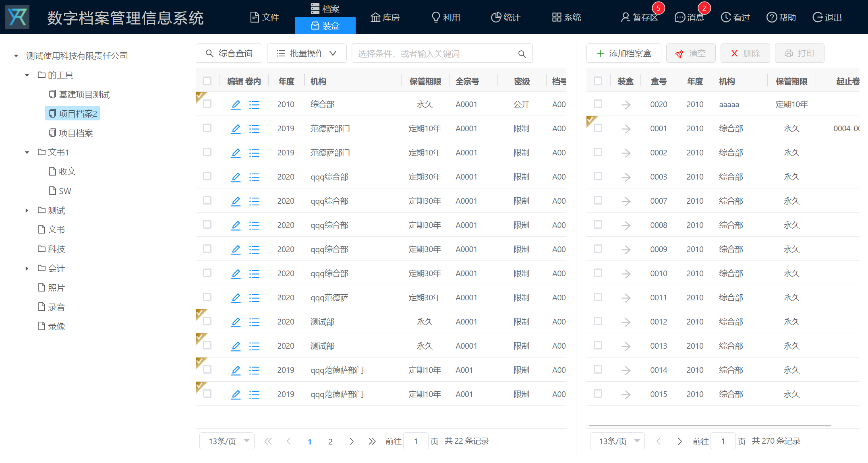Open 消息 messages icon
The height and width of the screenshot is (463, 868).
(x=679, y=17)
